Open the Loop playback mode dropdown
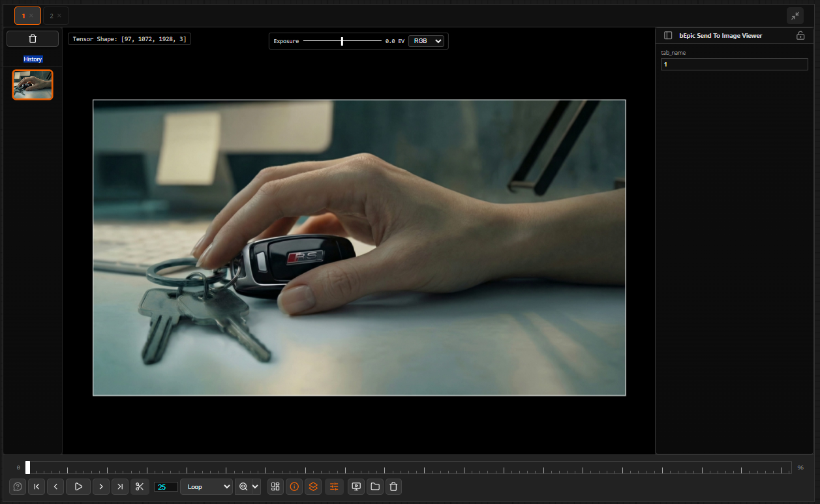This screenshot has width=820, height=504. 206,486
